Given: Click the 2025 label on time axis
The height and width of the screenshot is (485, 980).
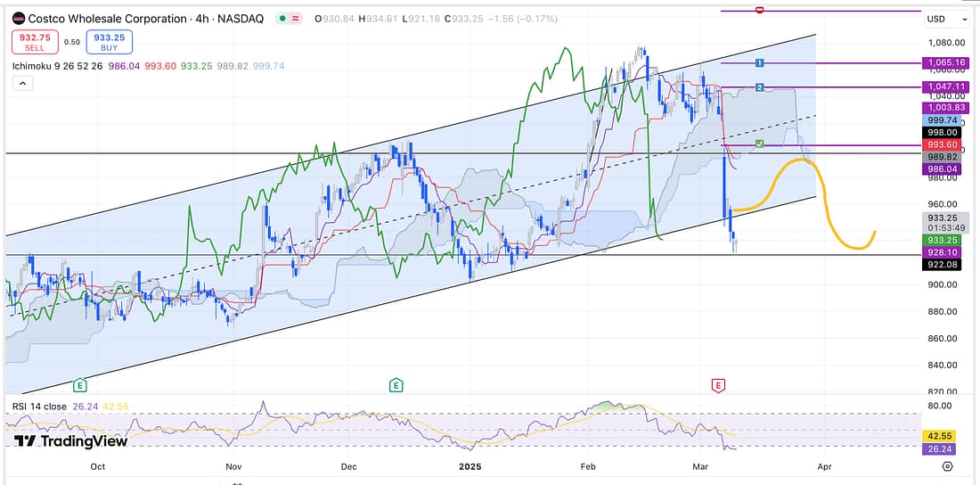Looking at the screenshot, I should [x=470, y=465].
